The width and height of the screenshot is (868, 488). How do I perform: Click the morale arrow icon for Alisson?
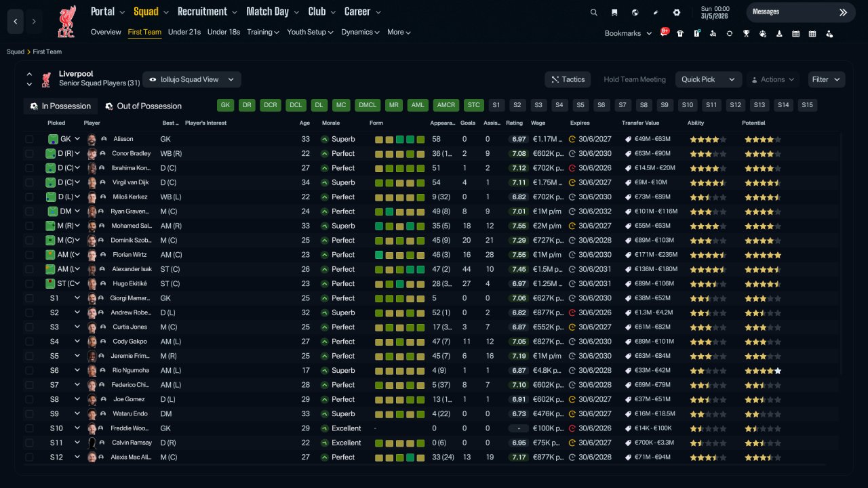pos(325,139)
